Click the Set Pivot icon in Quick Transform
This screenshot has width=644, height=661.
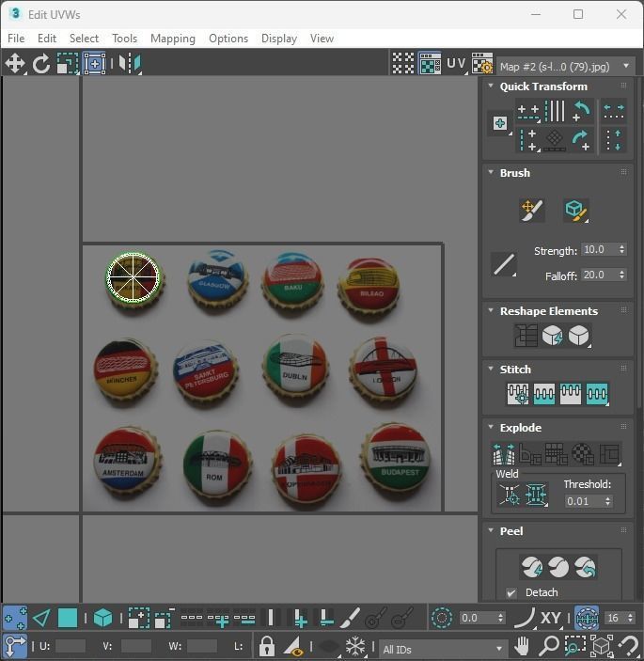pyautogui.click(x=500, y=123)
